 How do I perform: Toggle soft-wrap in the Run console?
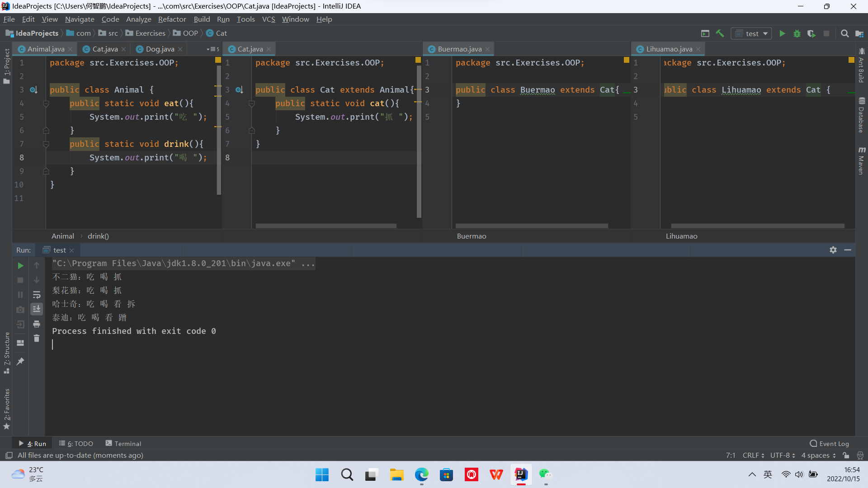coord(37,295)
